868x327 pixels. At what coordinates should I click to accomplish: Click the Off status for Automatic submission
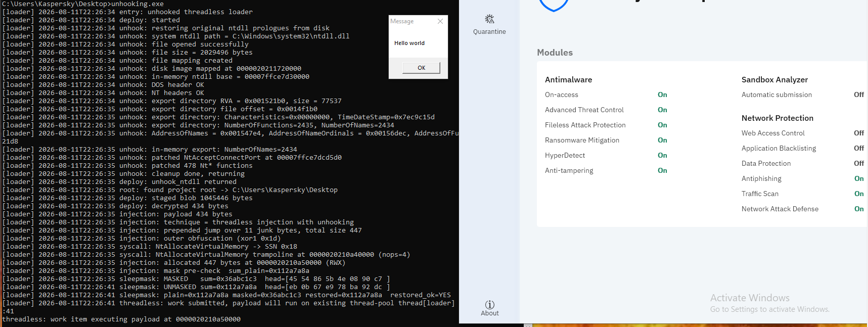click(859, 95)
